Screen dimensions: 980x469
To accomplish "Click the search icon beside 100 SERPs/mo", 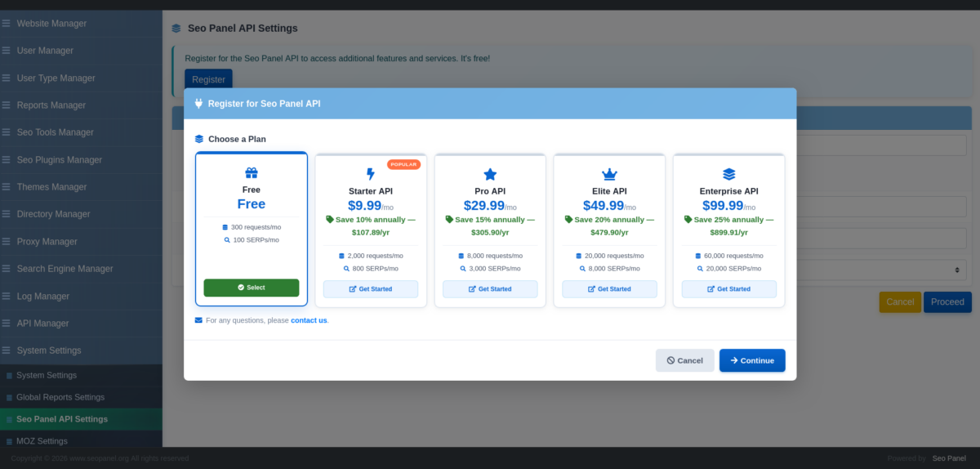I will coord(227,240).
